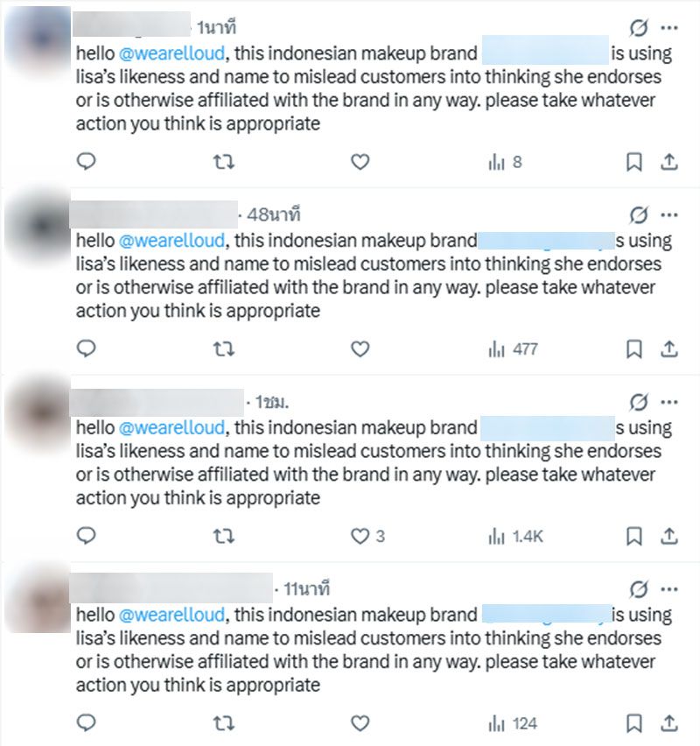Share the tweet with 8 views

668,162
